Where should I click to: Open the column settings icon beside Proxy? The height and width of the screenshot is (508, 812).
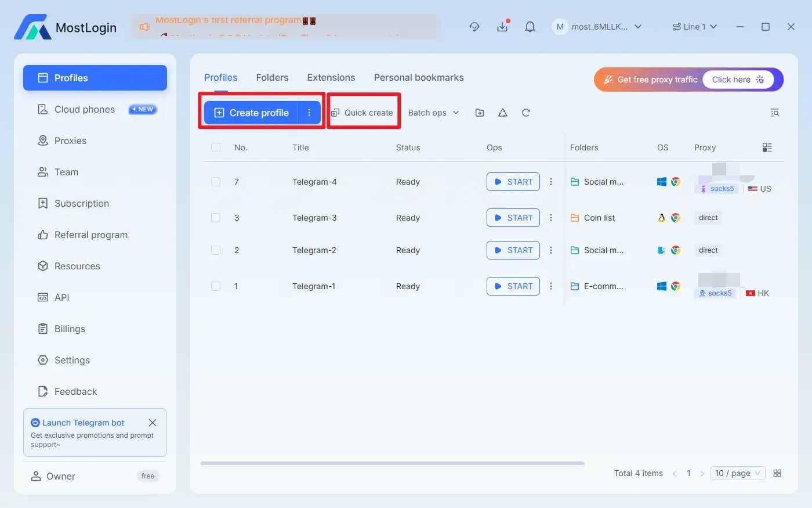click(x=767, y=147)
